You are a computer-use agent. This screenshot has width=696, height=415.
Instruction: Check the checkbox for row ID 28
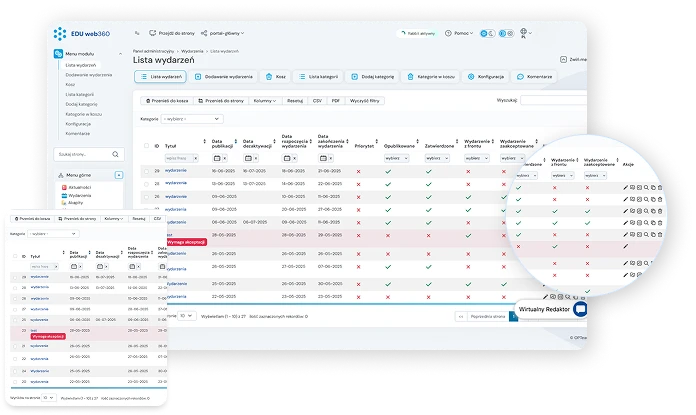[x=146, y=184]
